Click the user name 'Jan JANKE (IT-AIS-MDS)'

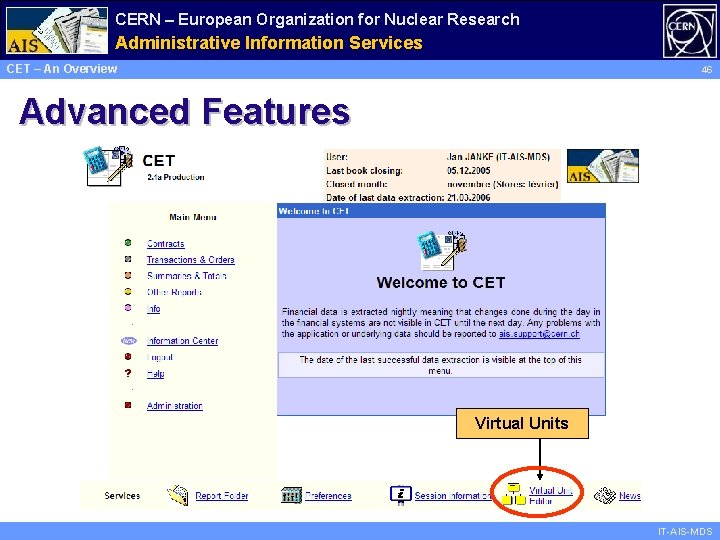coord(498,157)
